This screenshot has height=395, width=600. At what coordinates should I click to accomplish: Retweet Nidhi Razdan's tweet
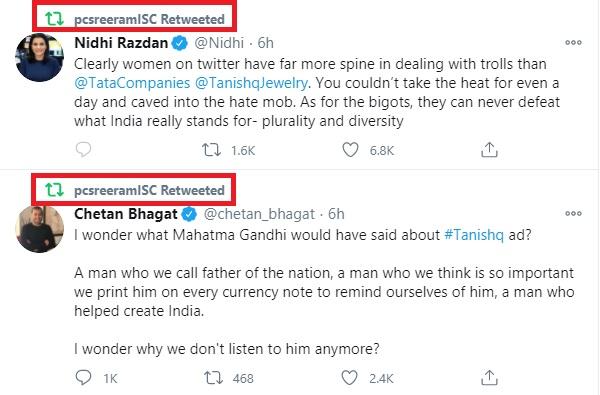211,150
